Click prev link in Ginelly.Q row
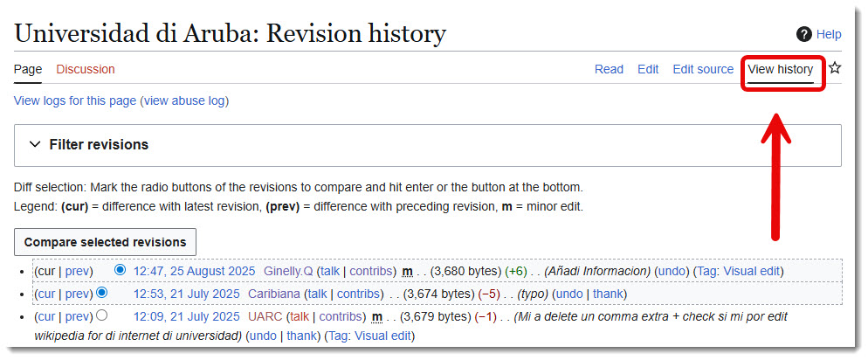The height and width of the screenshot is (360, 868). point(77,272)
